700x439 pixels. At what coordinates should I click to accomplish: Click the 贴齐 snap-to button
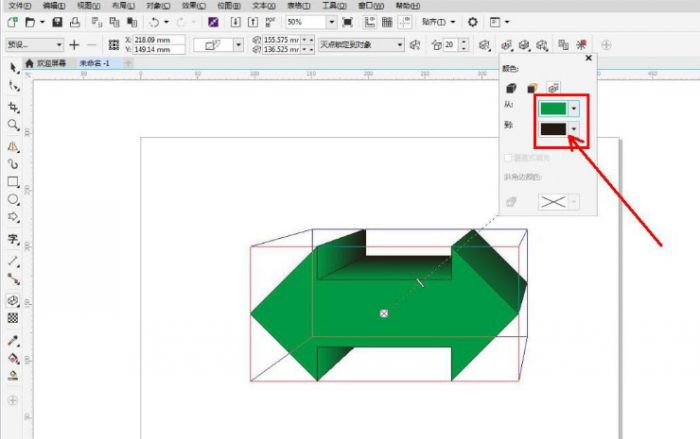[437, 22]
